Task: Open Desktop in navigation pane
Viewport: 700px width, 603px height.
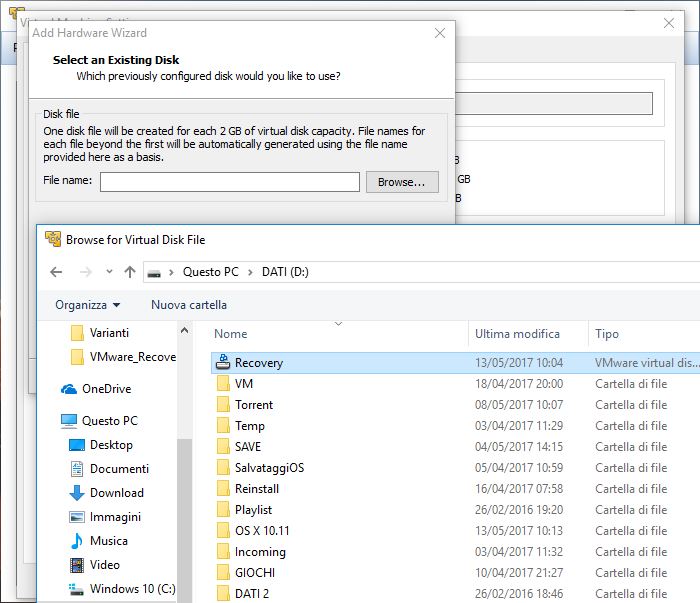Action: pos(101,445)
